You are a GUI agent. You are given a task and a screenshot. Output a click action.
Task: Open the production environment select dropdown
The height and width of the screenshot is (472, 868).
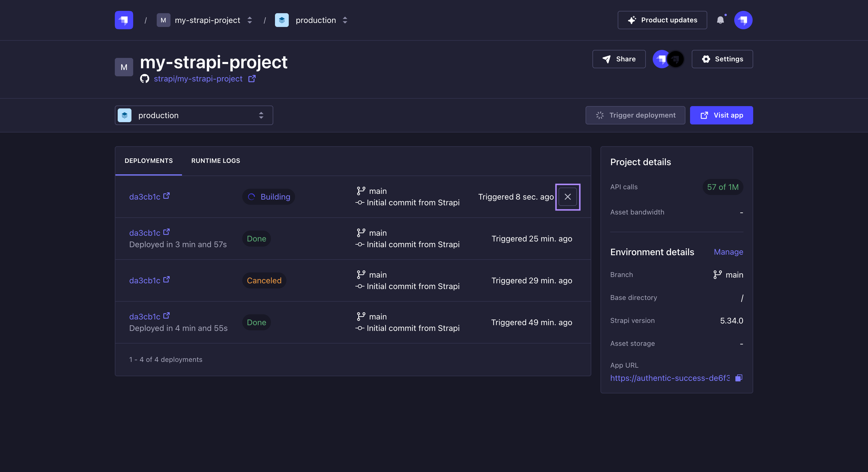(x=194, y=116)
